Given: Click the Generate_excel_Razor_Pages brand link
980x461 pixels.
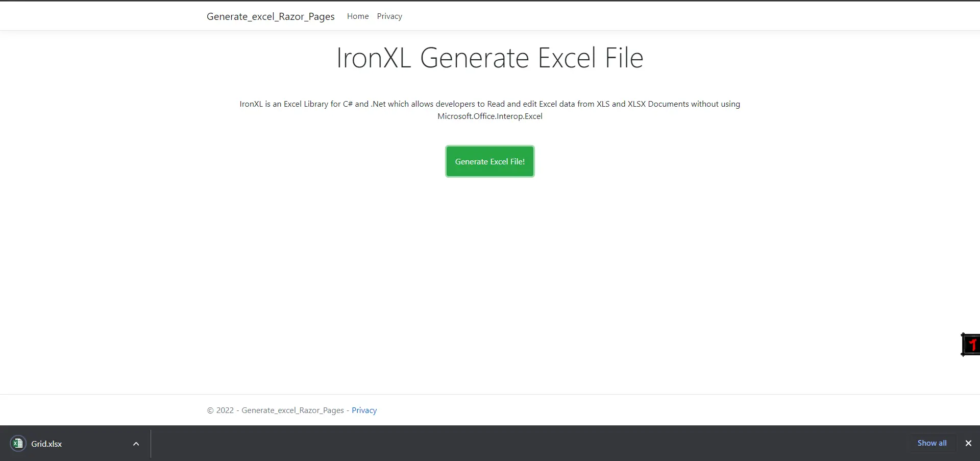Looking at the screenshot, I should (271, 16).
